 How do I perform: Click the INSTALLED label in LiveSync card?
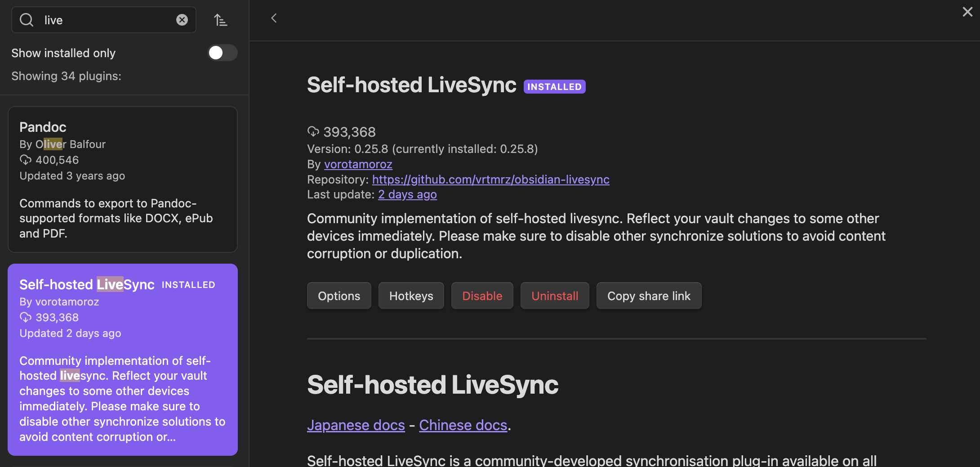[x=188, y=285]
